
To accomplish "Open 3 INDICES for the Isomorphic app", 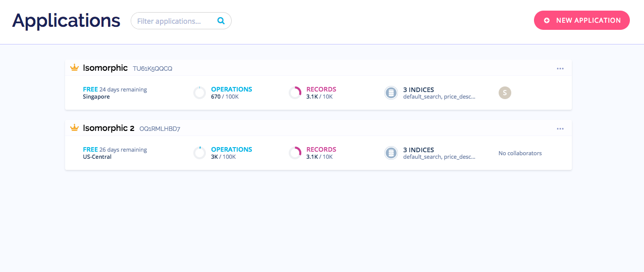I will coord(418,89).
